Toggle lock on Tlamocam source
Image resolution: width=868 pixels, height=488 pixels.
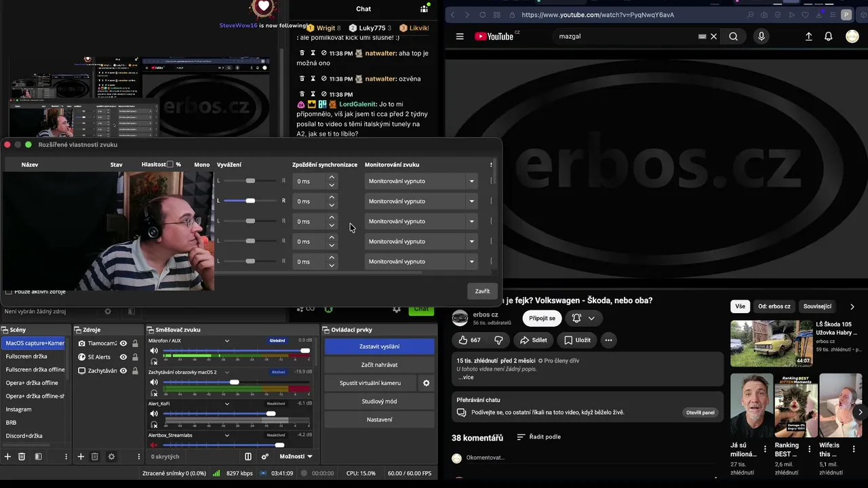coord(135,344)
